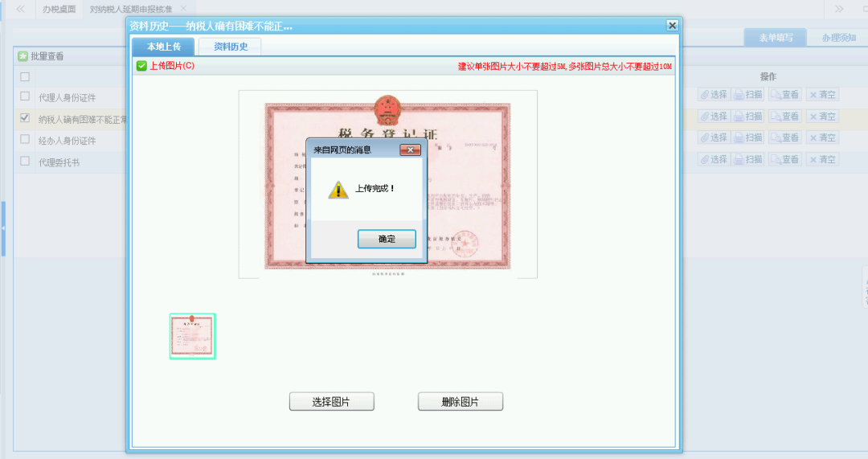Image resolution: width=868 pixels, height=459 pixels.
Task: Expand tabs with right double-arrow
Action: pyautogui.click(x=839, y=9)
